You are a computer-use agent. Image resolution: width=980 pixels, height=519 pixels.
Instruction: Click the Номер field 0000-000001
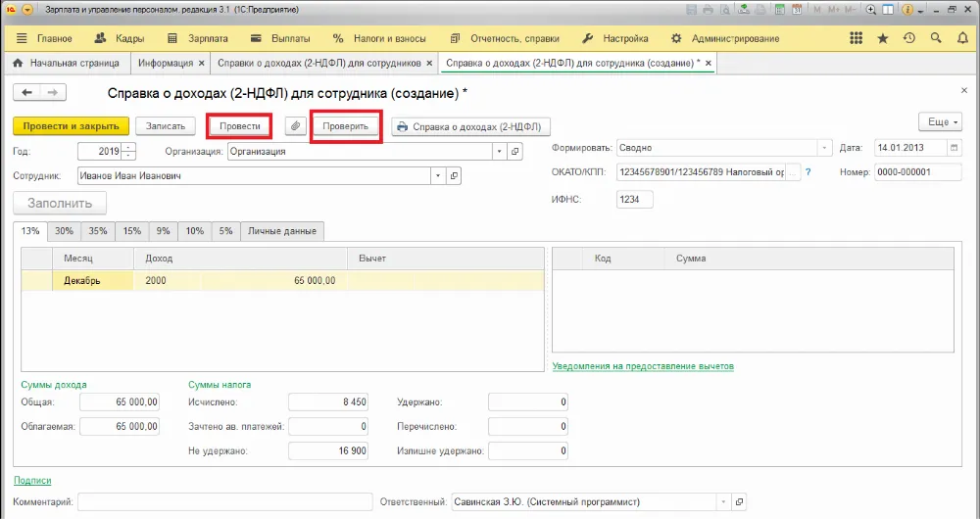tap(917, 172)
